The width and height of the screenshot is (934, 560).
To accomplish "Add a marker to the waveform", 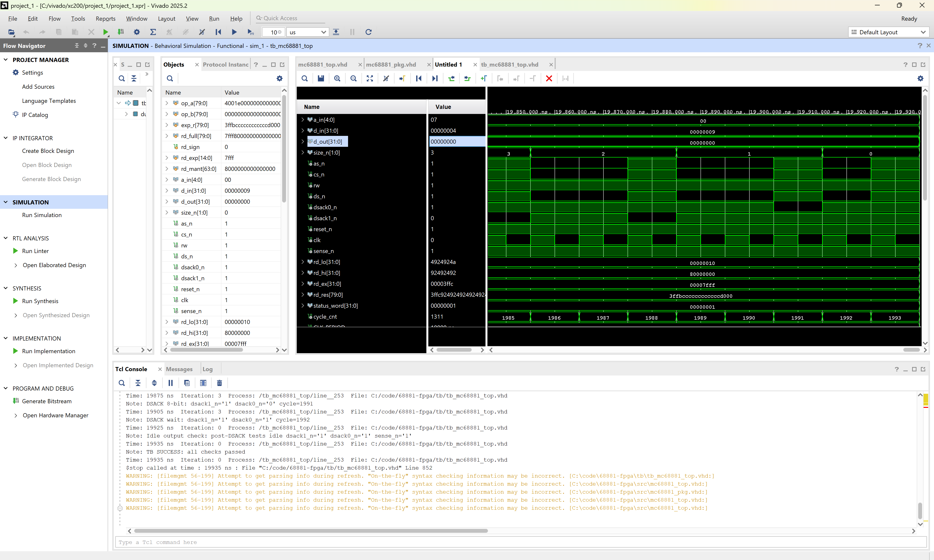I will coord(484,79).
